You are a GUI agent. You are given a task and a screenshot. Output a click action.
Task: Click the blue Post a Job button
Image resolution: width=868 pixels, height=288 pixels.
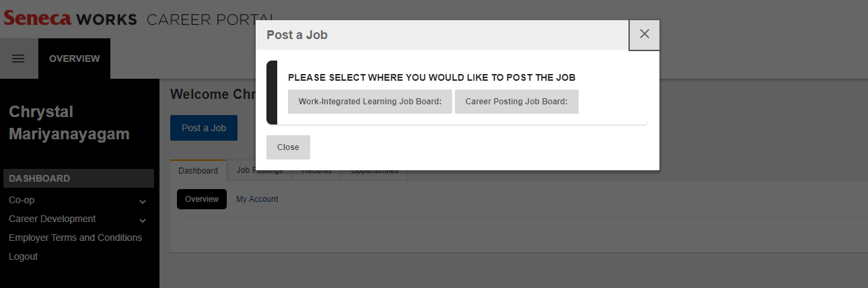[203, 128]
